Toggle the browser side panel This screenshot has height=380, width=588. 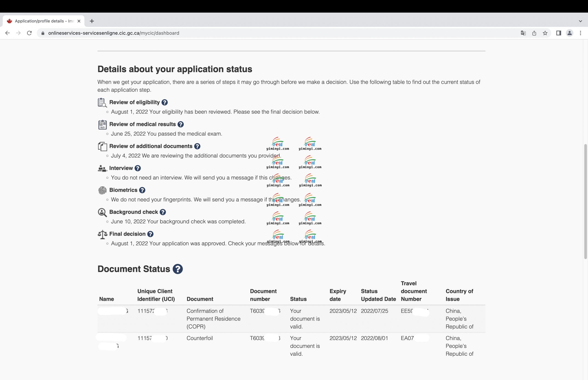pos(559,33)
